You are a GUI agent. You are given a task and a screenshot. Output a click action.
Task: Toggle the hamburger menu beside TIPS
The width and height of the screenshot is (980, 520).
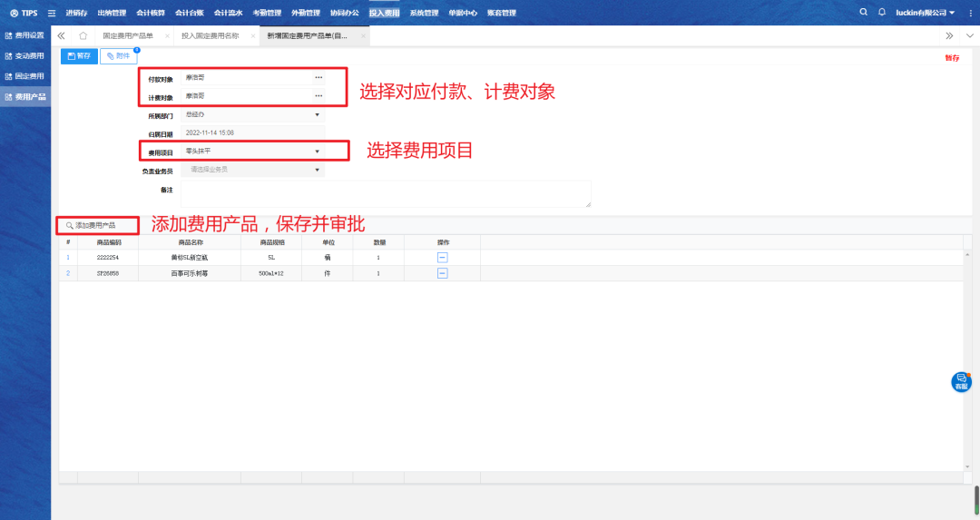click(x=51, y=13)
